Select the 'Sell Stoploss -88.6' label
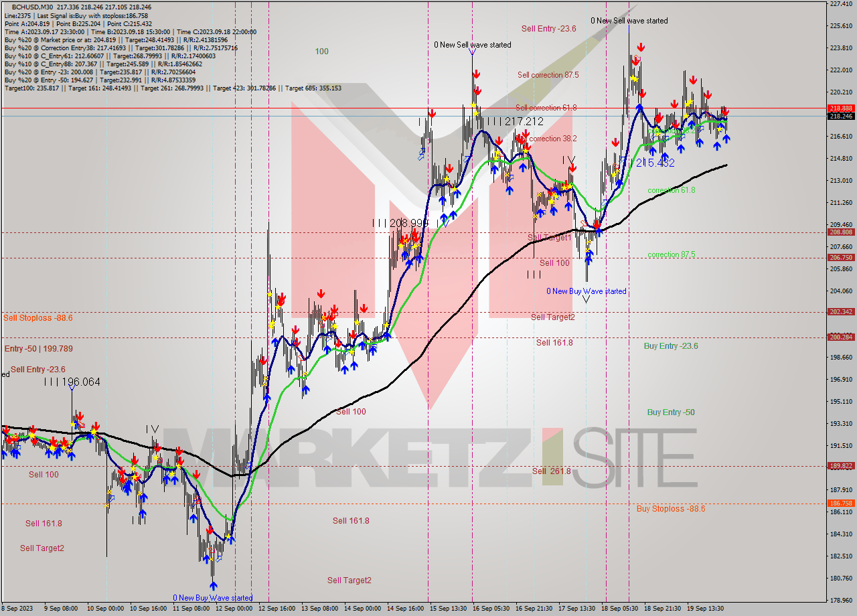The width and height of the screenshot is (857, 616). (38, 318)
